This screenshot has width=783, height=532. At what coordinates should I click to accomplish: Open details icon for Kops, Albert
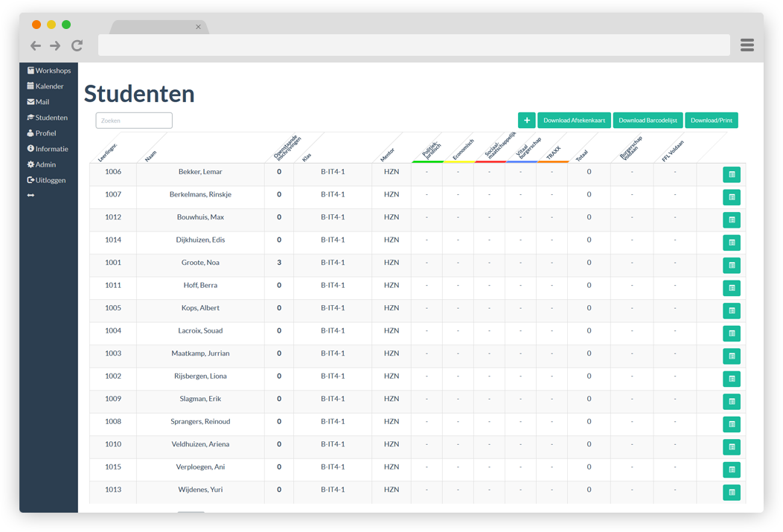coord(732,311)
